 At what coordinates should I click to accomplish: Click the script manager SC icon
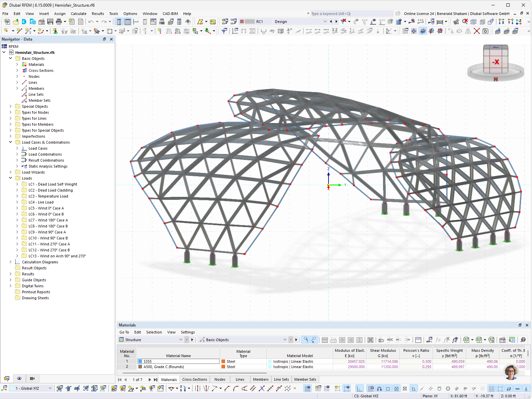(162, 22)
